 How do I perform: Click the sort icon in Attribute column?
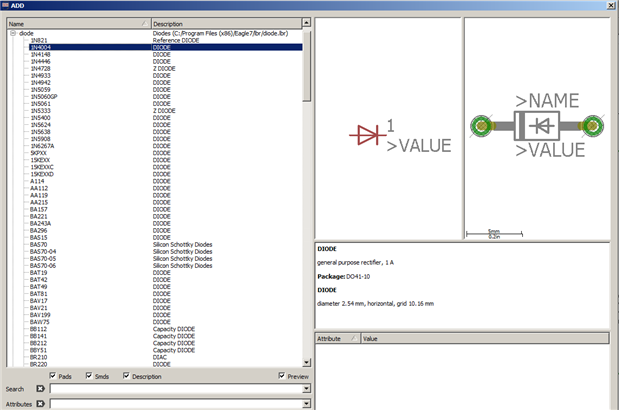click(353, 339)
